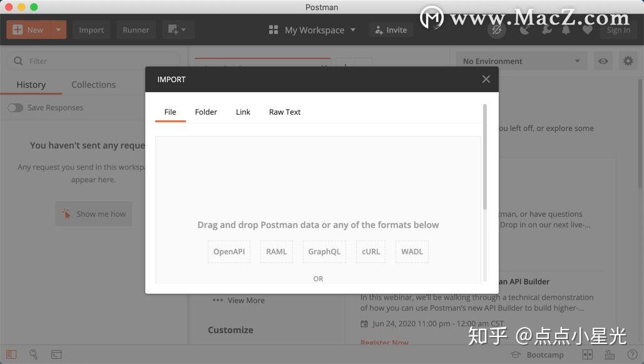Click the GraphQL format box
Image resolution: width=644 pixels, height=364 pixels.
[324, 252]
